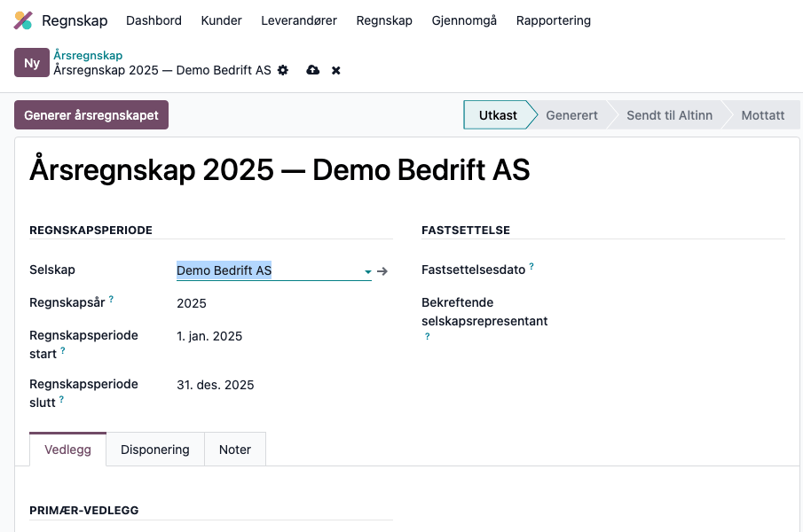Viewport: 803px width, 532px height.
Task: Open the Regnskap top menu item
Action: tap(384, 20)
